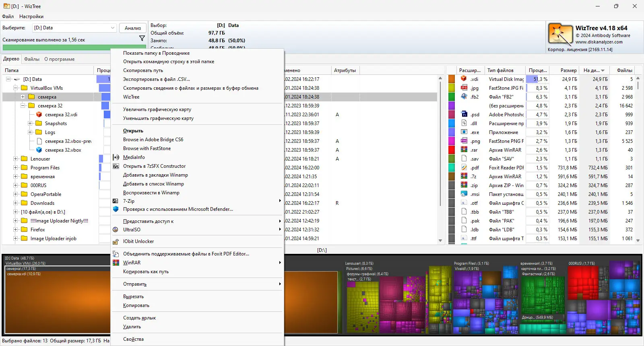
Task: Collapse the VirtualBox VMs folder
Action: click(16, 88)
